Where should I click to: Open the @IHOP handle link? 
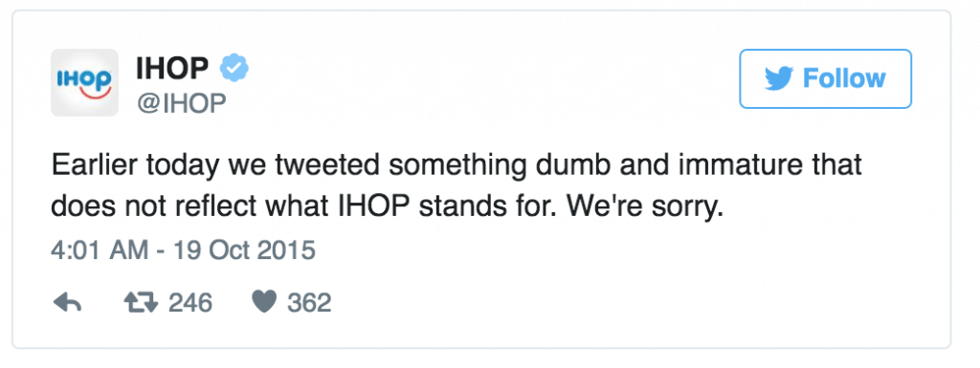[181, 103]
